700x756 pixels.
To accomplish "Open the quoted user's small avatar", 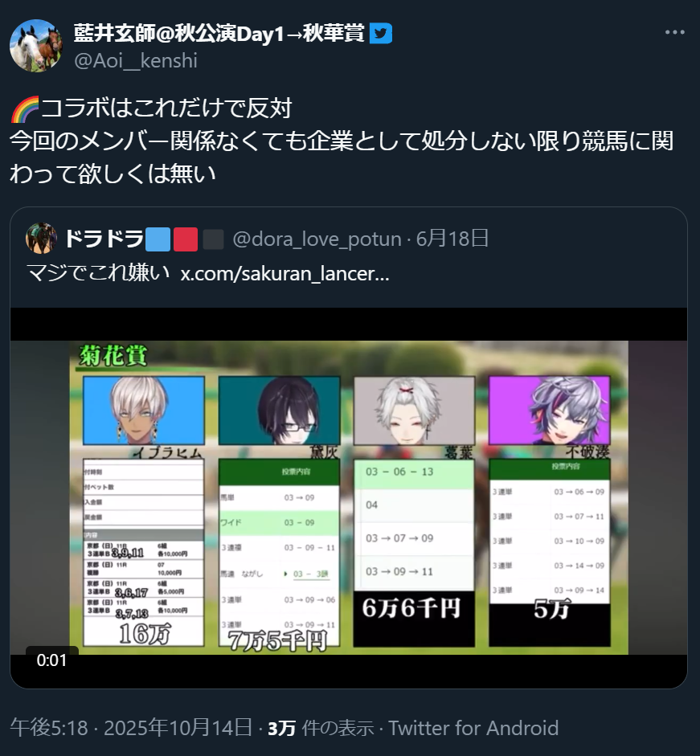I will click(x=41, y=238).
